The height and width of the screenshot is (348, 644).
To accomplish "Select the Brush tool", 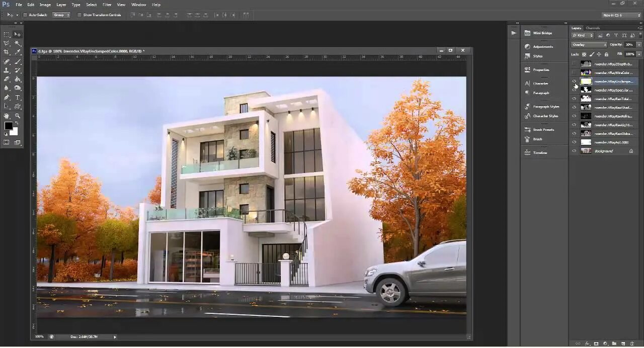I will [x=17, y=61].
